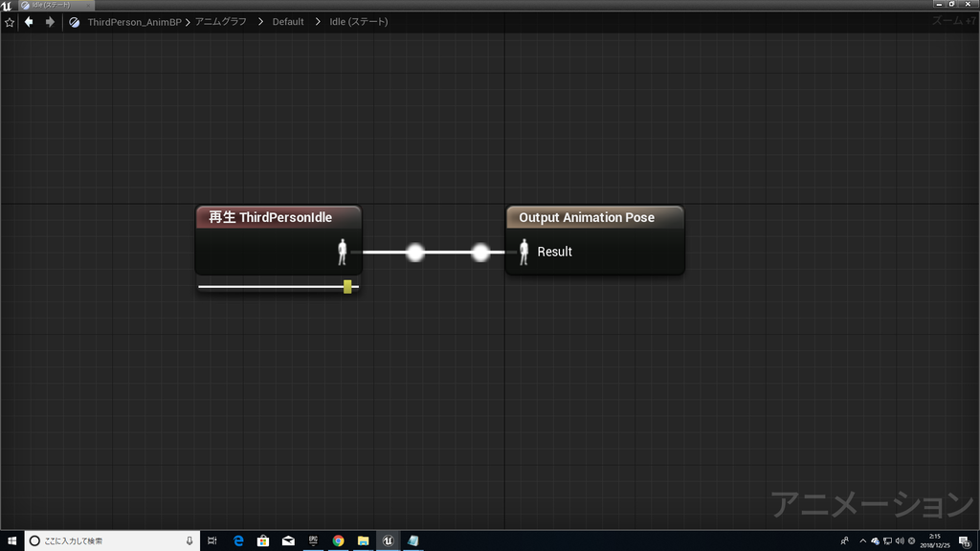Navigate to the アニムグラフ breadcrumb
This screenshot has height=551, width=980.
(x=221, y=22)
